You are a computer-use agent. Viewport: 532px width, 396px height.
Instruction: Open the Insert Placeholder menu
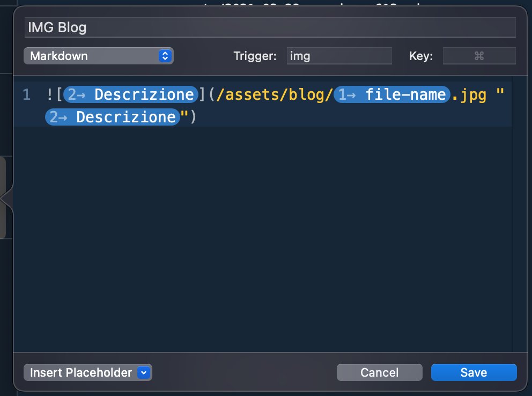88,372
